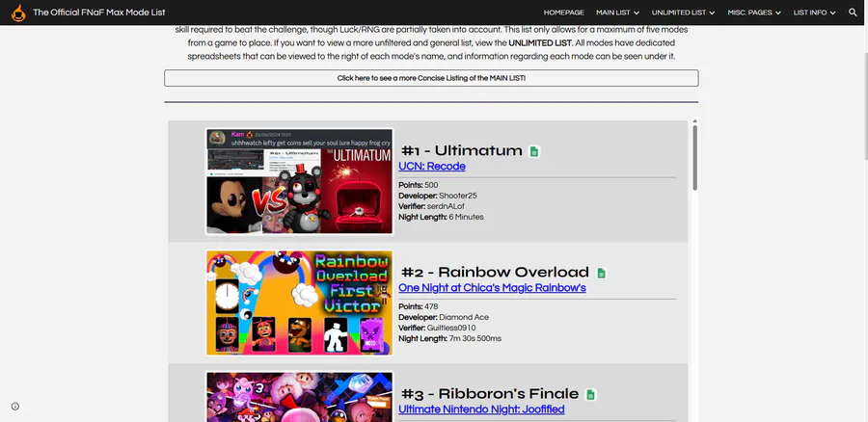Click the embedded list scroll-up arrow
The image size is (868, 422).
[x=694, y=121]
